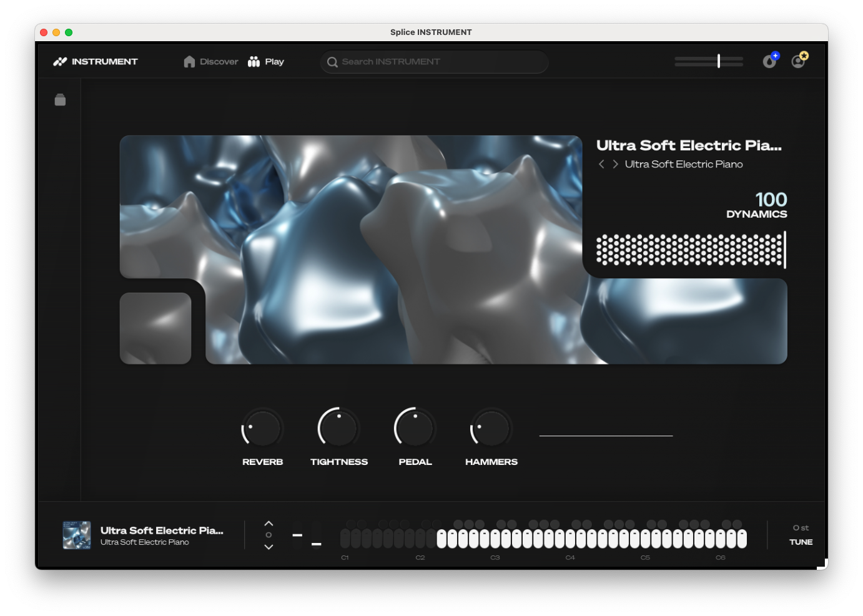863x616 pixels.
Task: Click the Hammers knob
Action: pos(491,429)
